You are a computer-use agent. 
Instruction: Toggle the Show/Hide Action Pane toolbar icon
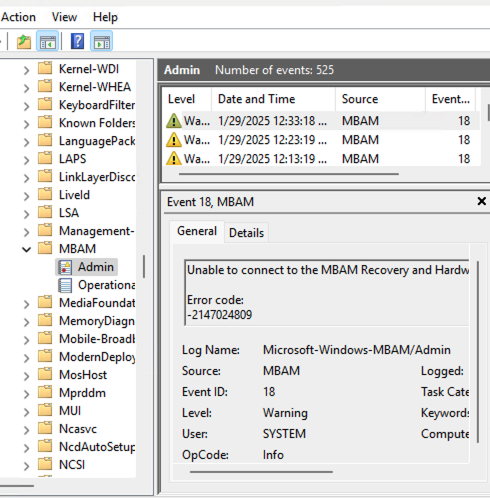point(101,41)
